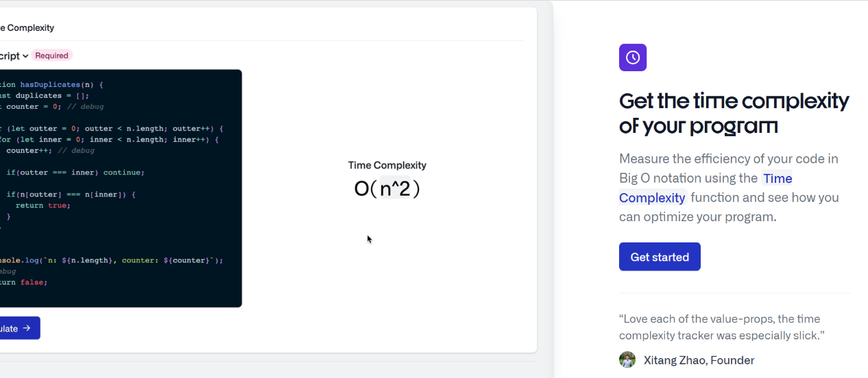Screen dimensions: 868x378
Task: Click inside the dark code editor
Action: coord(121,188)
